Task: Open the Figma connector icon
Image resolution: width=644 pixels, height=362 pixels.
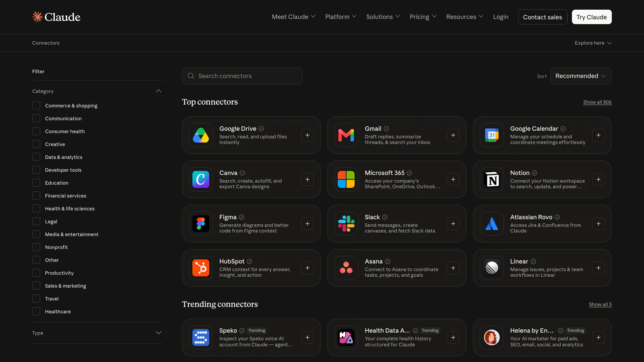Action: (x=201, y=224)
